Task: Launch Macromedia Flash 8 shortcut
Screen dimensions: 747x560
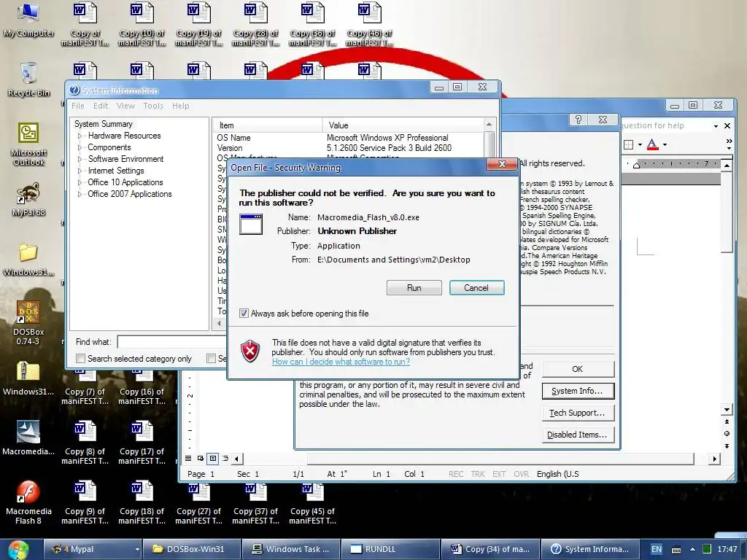Action: [28, 502]
